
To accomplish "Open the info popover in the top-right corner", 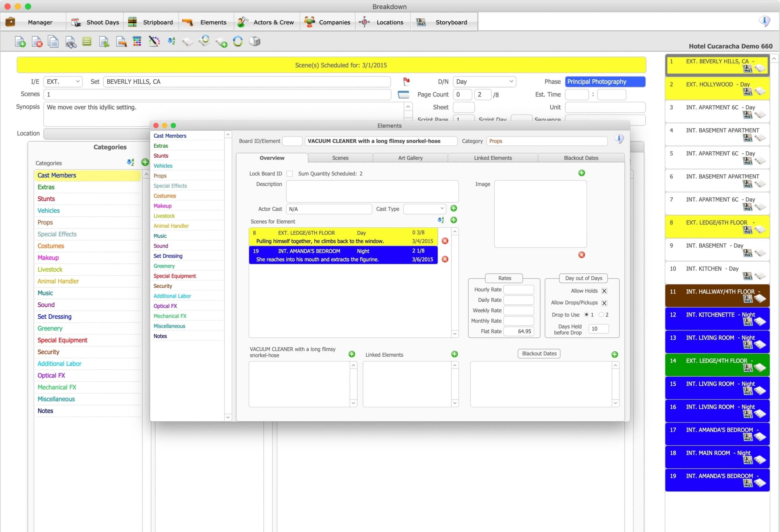I will pyautogui.click(x=764, y=21).
